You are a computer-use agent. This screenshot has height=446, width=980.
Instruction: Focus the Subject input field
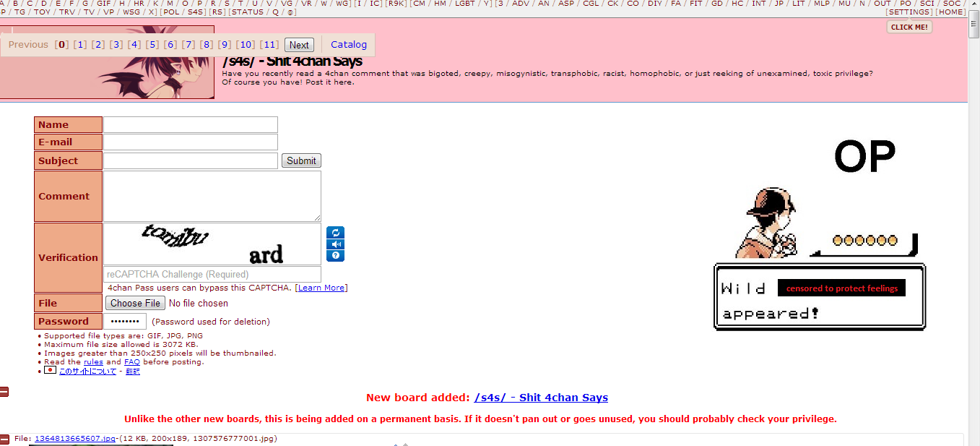(191, 160)
